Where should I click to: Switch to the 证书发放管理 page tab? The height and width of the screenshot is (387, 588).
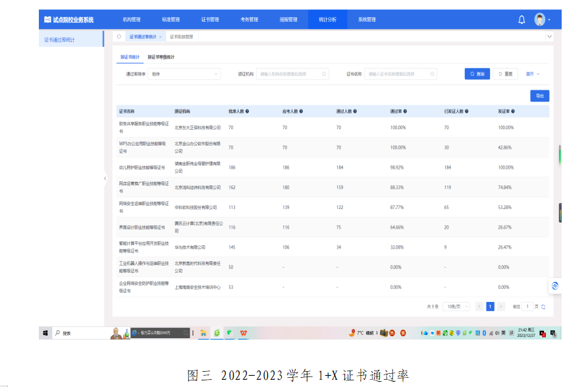tap(182, 37)
